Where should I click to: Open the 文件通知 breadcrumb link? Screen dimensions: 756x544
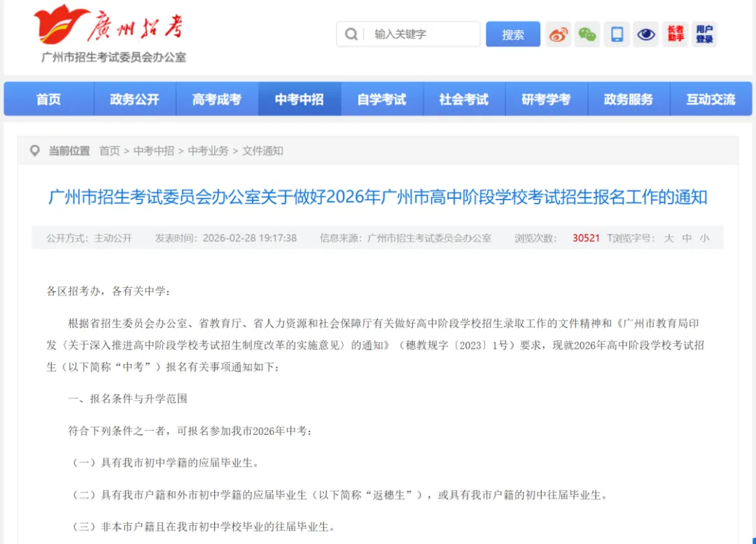(x=262, y=151)
